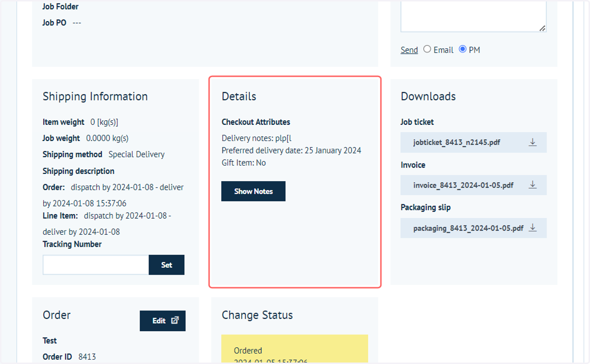The width and height of the screenshot is (590, 364).
Task: Click the Send link
Action: (x=409, y=50)
